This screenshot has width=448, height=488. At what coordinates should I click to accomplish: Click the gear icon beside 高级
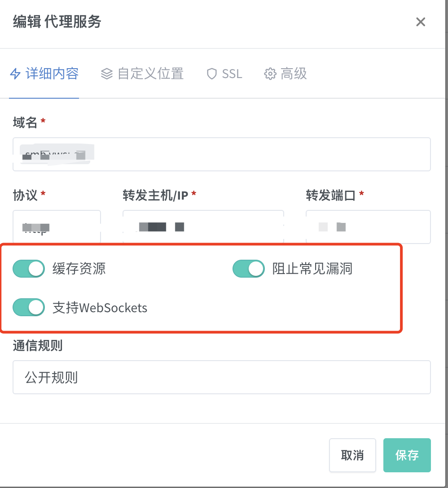pyautogui.click(x=270, y=74)
